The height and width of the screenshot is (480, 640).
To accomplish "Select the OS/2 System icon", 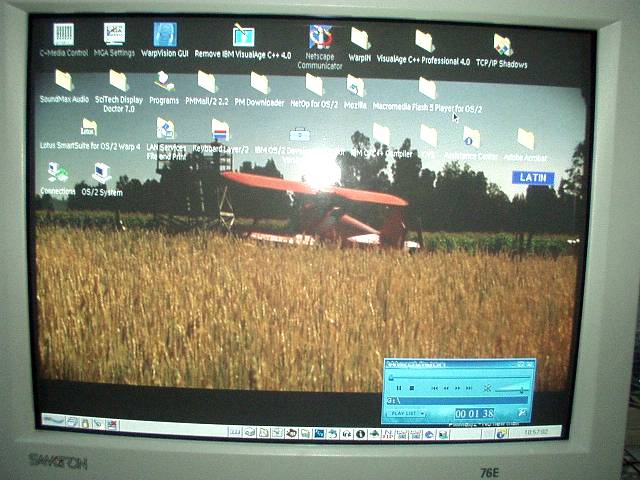I will point(102,173).
